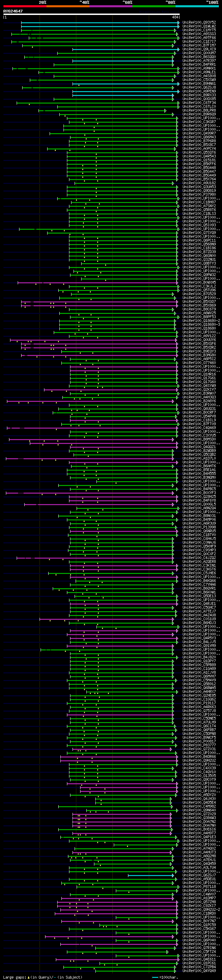
Task: Click UniRef100_P13998 text
Action: [199, 527]
